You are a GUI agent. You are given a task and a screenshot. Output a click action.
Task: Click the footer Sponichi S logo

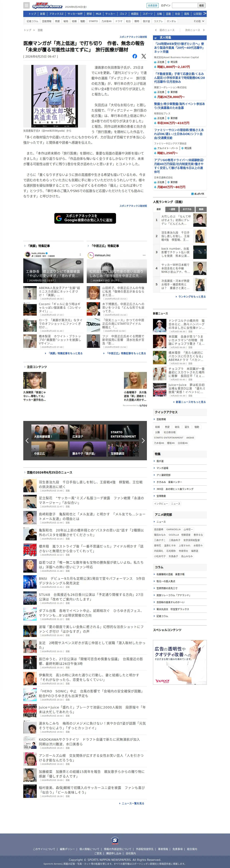click(x=115, y=841)
